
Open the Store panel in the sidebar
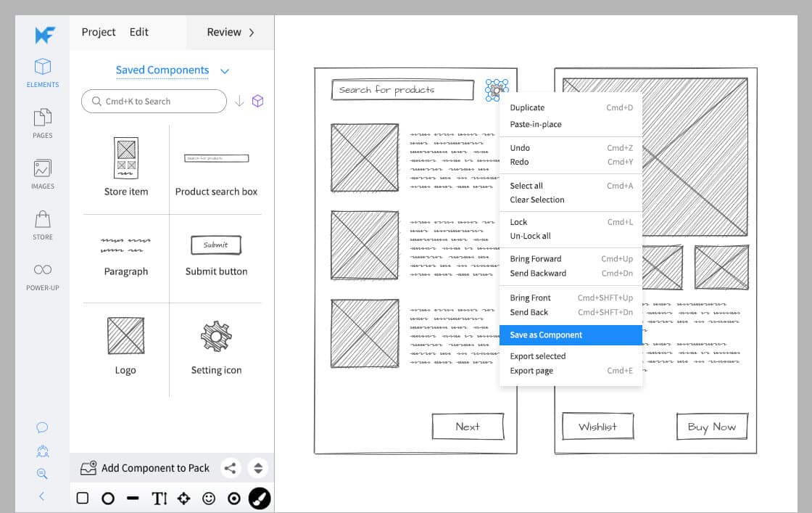[42, 221]
